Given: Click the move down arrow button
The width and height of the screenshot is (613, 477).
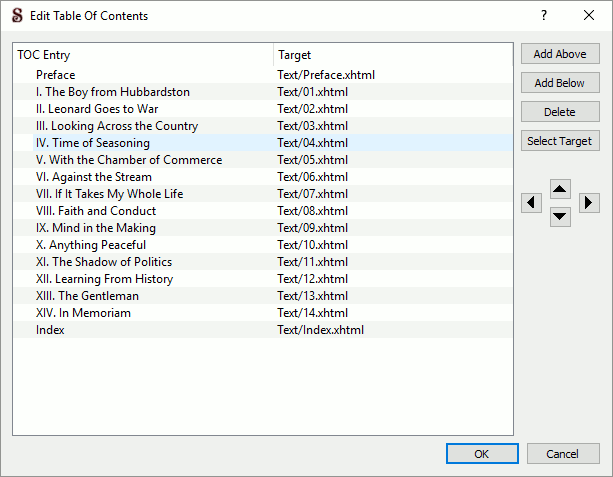Looking at the screenshot, I should 560,215.
